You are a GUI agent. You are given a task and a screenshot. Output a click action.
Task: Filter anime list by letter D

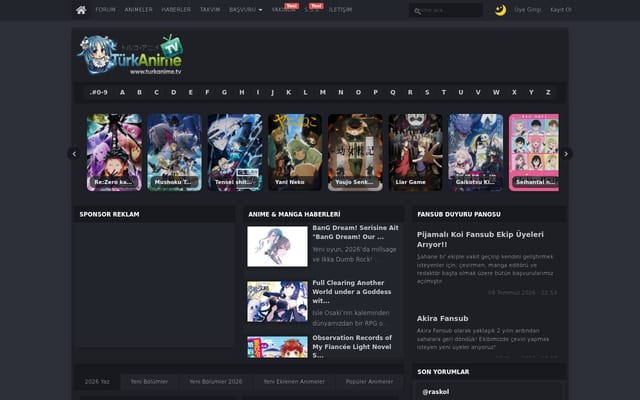173,93
